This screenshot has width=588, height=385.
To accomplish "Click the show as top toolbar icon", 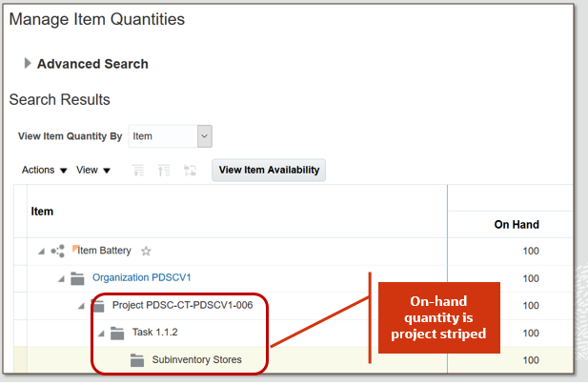I will tap(189, 171).
